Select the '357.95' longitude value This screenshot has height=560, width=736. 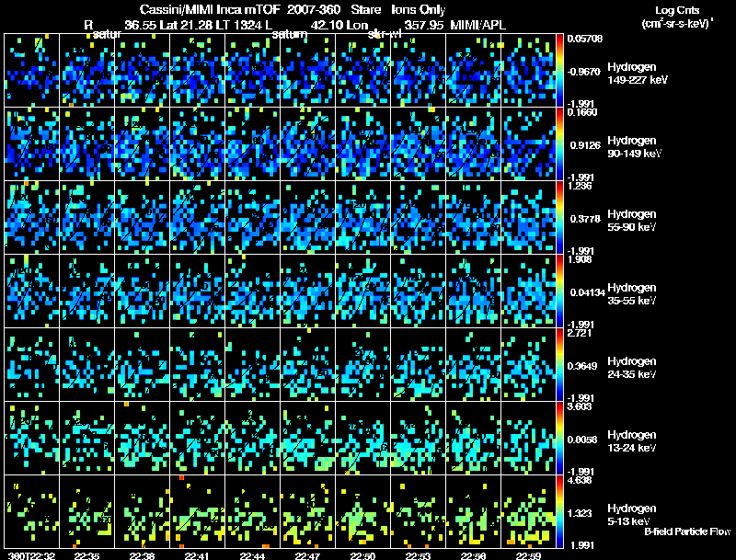(424, 25)
